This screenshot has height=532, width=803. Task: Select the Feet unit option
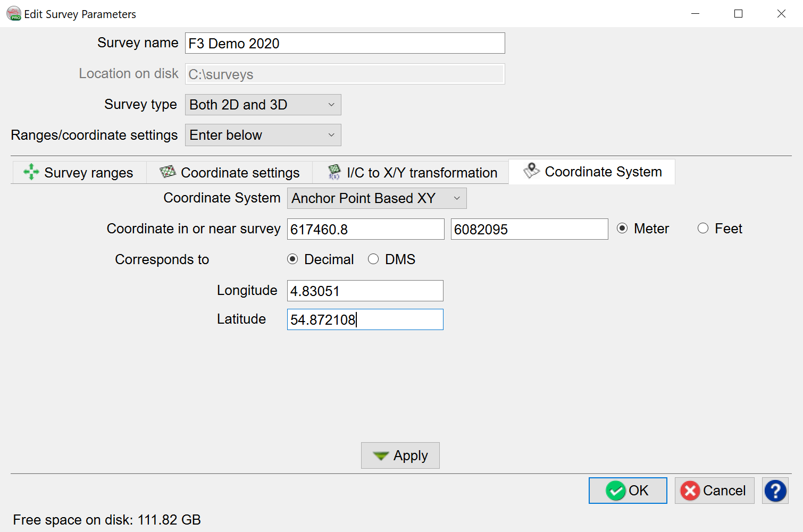[703, 229]
